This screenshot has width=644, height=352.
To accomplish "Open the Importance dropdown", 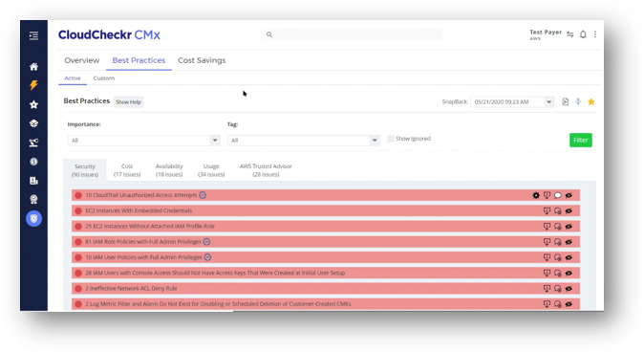I will tap(143, 141).
